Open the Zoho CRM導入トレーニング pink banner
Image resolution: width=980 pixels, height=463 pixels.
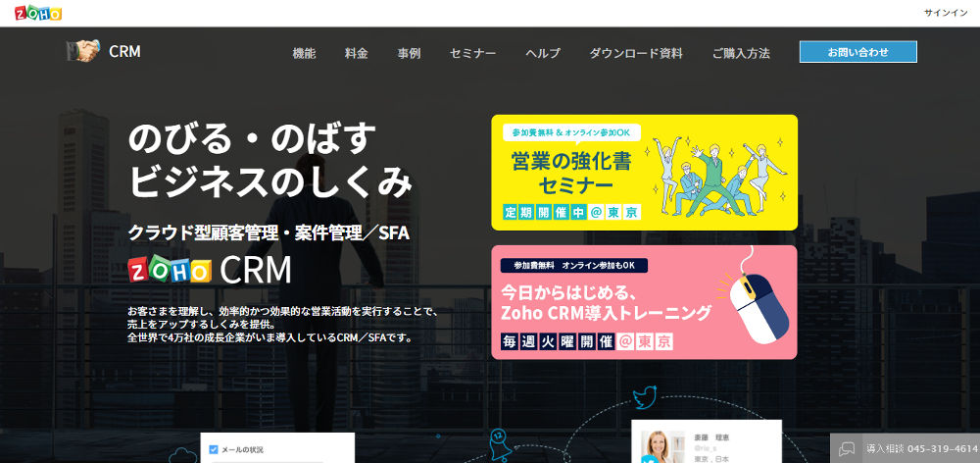point(645,302)
